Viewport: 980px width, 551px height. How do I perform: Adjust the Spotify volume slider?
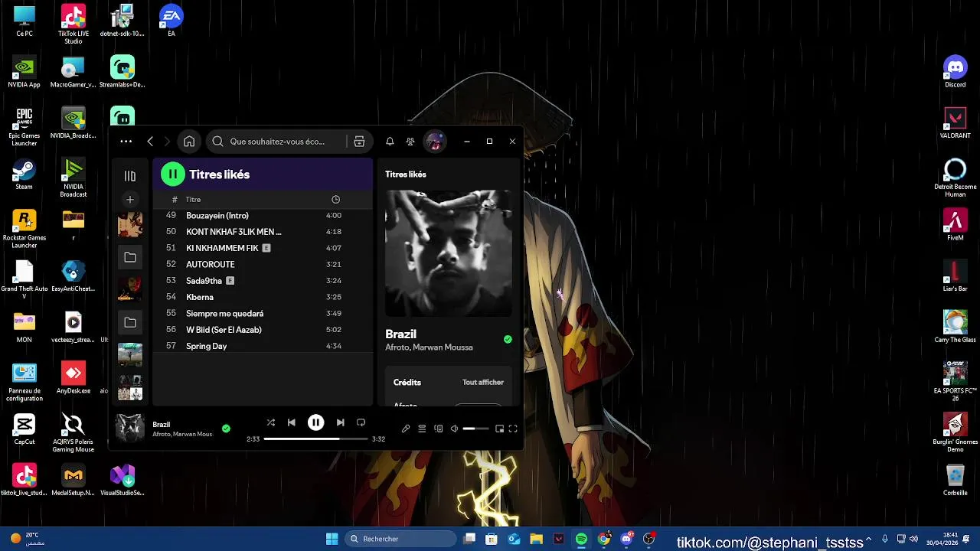[x=475, y=429]
